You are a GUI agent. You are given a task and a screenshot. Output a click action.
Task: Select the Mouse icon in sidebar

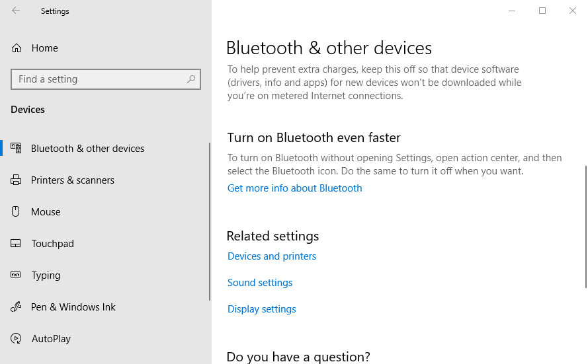point(15,211)
